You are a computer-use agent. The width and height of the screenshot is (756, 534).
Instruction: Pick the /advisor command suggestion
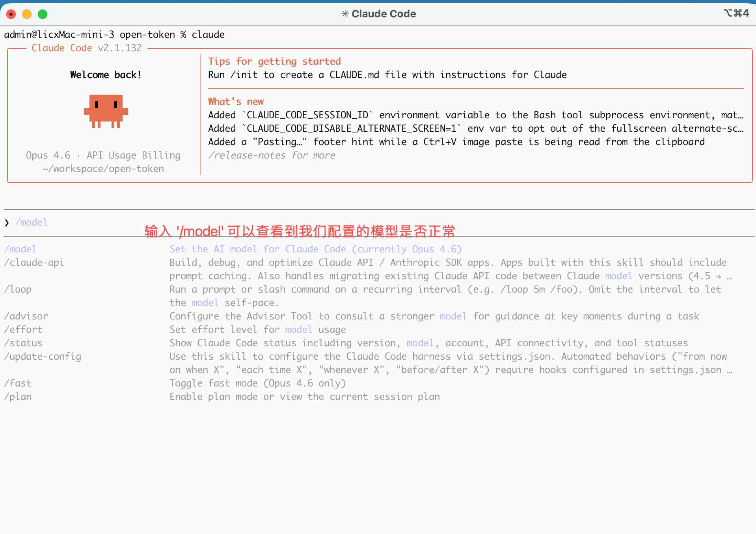[26, 316]
